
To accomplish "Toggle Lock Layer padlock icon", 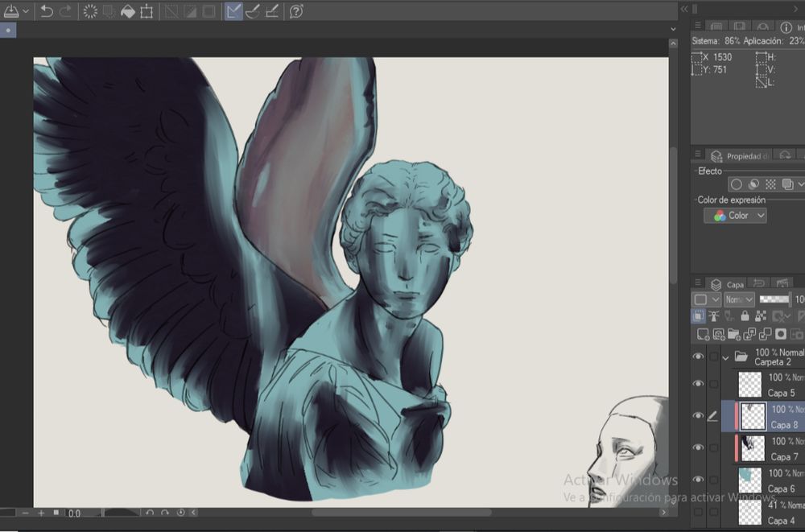I will pyautogui.click(x=745, y=316).
